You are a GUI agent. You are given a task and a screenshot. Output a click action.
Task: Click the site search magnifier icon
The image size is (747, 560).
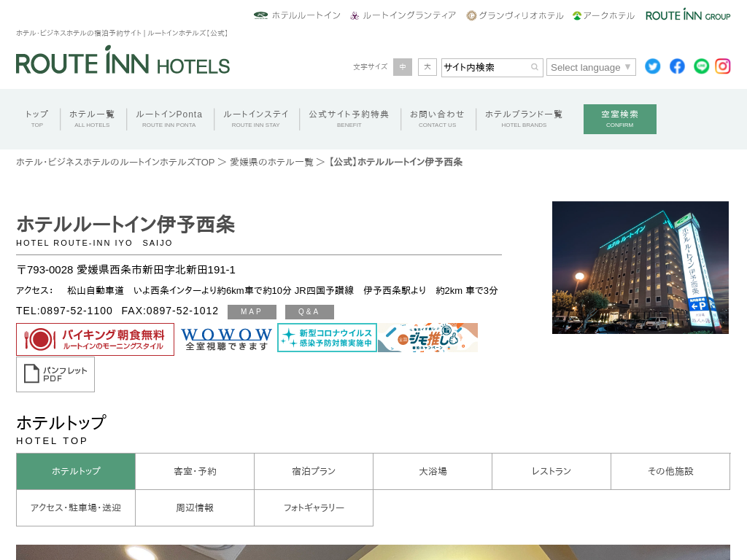535,67
